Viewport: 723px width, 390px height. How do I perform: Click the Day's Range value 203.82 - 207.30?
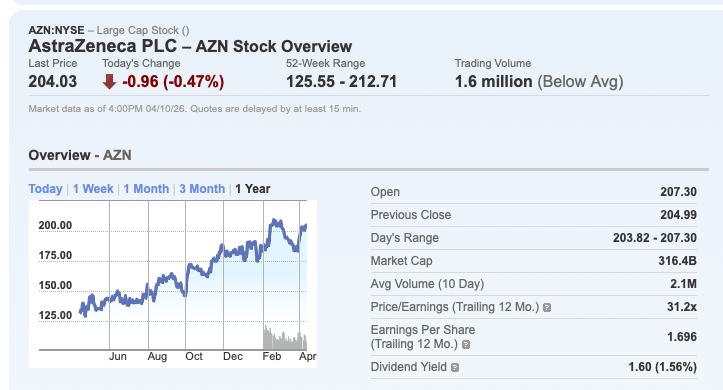pyautogui.click(x=655, y=238)
